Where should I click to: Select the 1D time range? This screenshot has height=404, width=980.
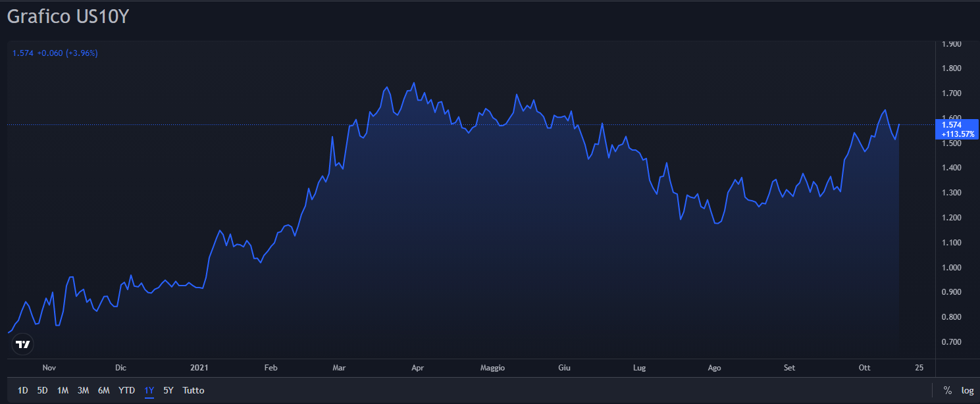pos(23,390)
